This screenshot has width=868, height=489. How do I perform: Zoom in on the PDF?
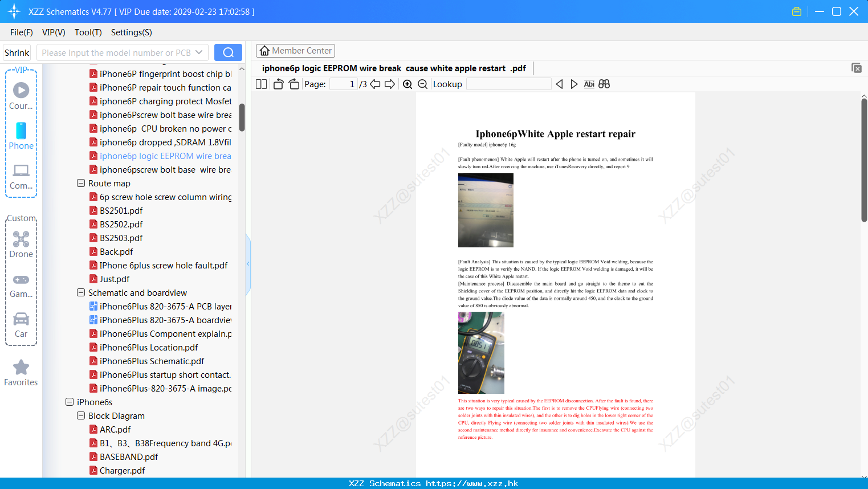[407, 84]
